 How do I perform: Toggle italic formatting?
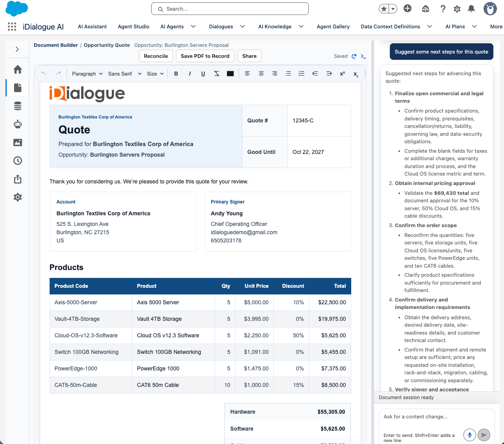[x=190, y=74]
